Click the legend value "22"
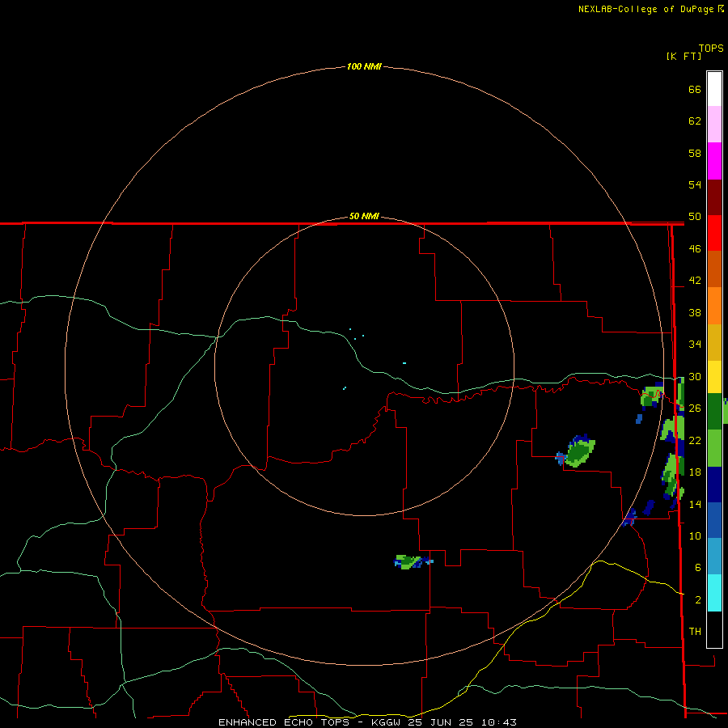Image resolution: width=728 pixels, height=728 pixels. [695, 440]
